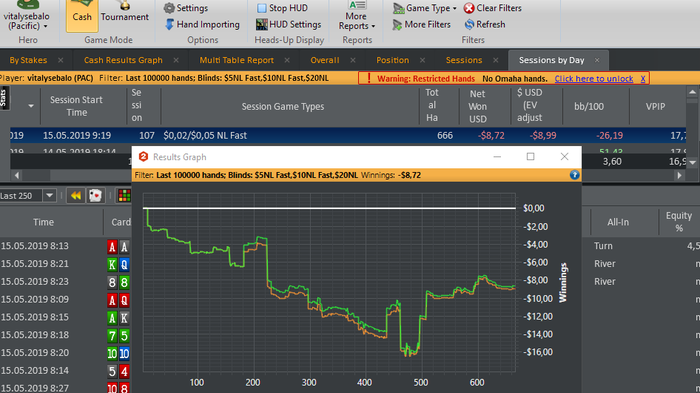Open hero vitalysebalo (Pacific) dropdown
The height and width of the screenshot is (393, 700).
[x=26, y=16]
